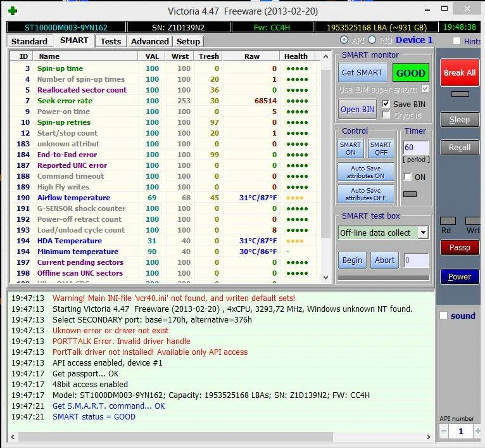Decrease API number with minus stepper
The width and height of the screenshot is (485, 448).
444,431
